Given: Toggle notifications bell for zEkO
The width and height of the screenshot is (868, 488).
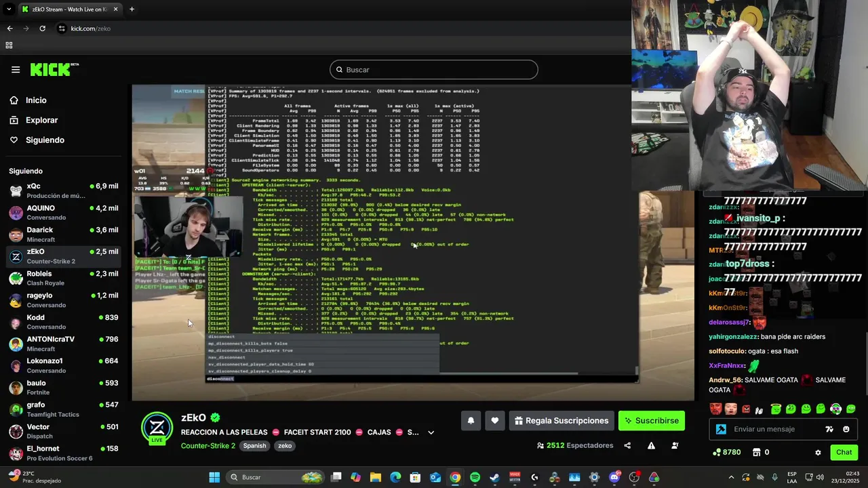Looking at the screenshot, I should [471, 421].
